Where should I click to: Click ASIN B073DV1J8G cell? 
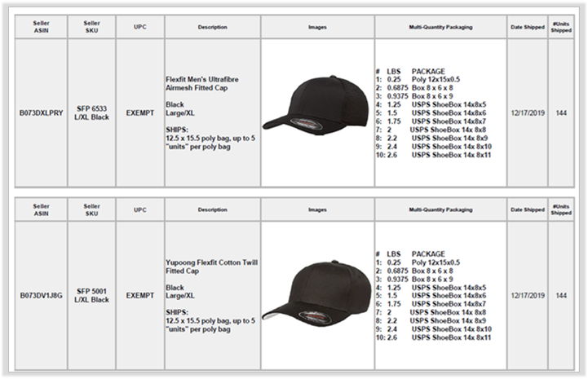pyautogui.click(x=42, y=295)
